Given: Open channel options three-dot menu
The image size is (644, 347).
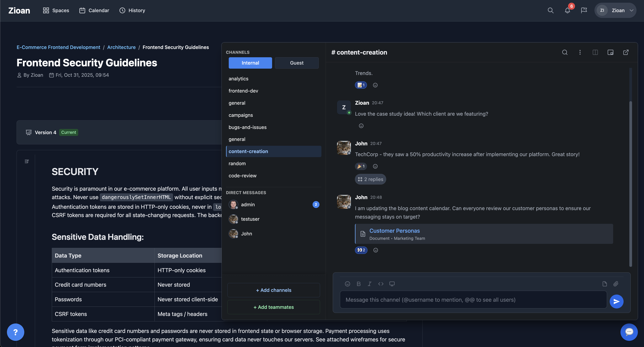Looking at the screenshot, I should (x=580, y=52).
